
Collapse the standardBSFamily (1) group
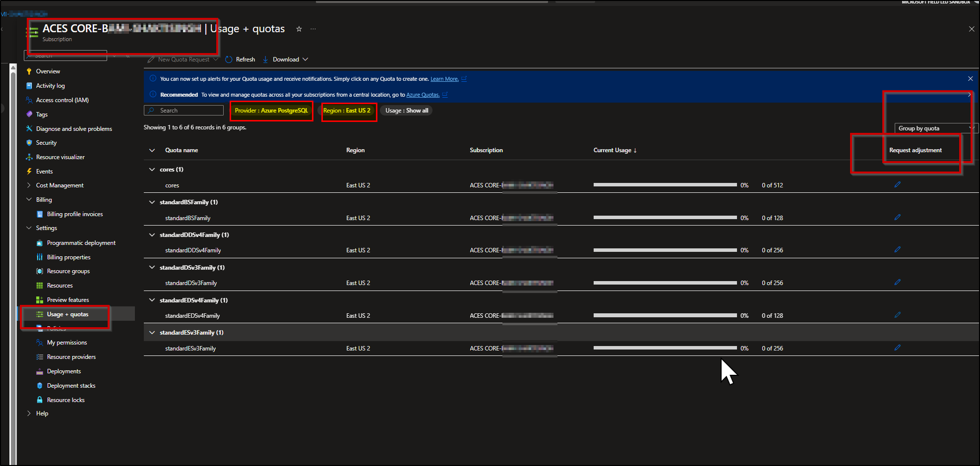click(152, 202)
